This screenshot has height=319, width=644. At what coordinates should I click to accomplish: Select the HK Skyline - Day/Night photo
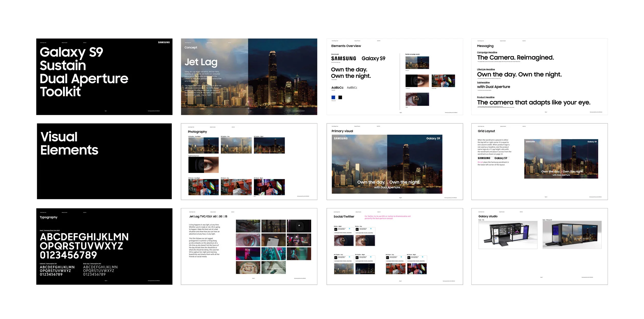click(204, 145)
